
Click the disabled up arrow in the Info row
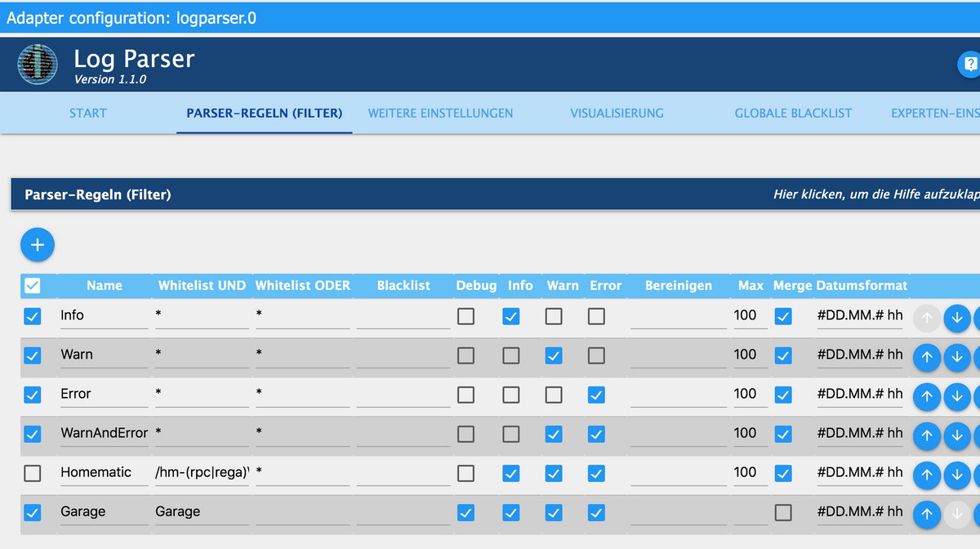coord(926,318)
